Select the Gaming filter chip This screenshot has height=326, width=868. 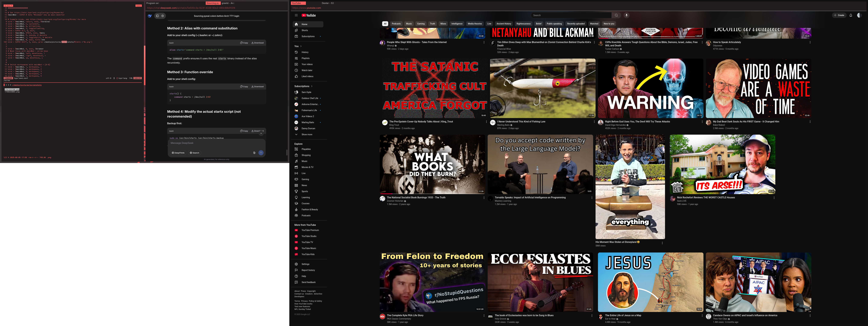point(421,24)
